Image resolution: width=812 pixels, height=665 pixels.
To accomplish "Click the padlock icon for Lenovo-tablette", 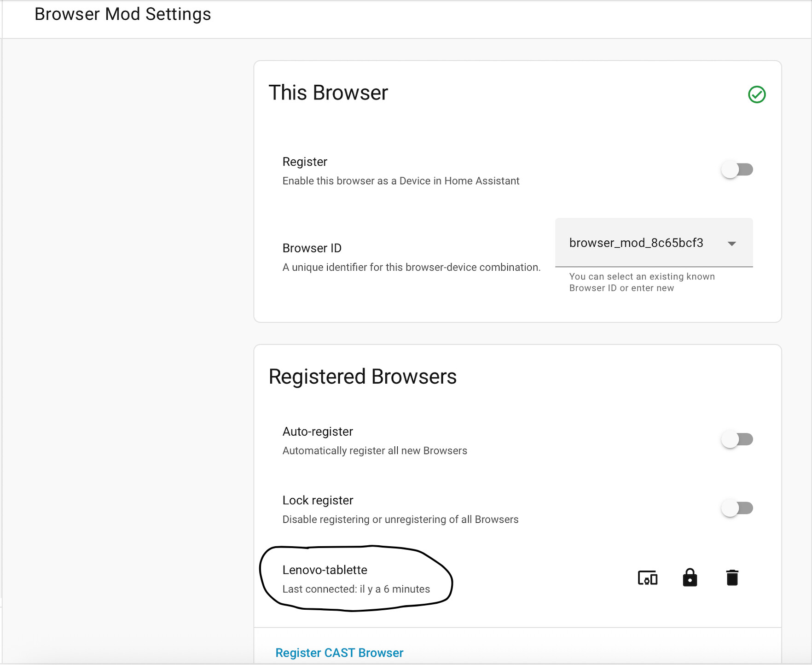I will pos(690,577).
